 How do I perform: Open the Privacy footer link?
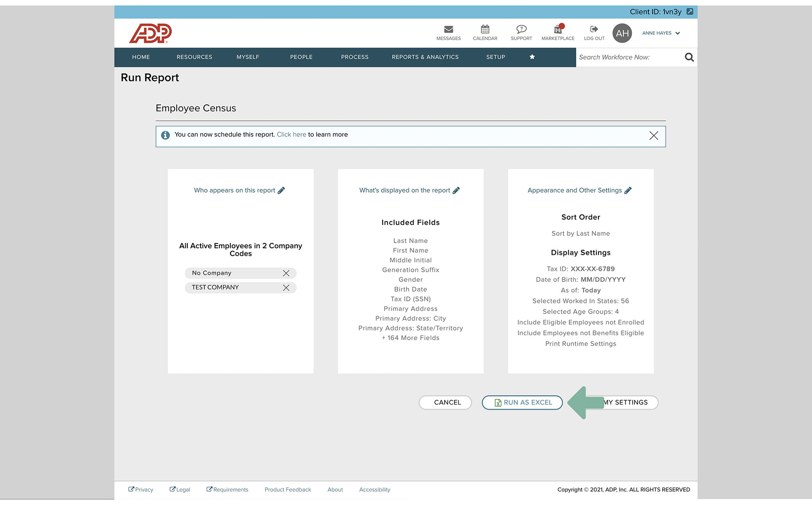[x=141, y=489]
